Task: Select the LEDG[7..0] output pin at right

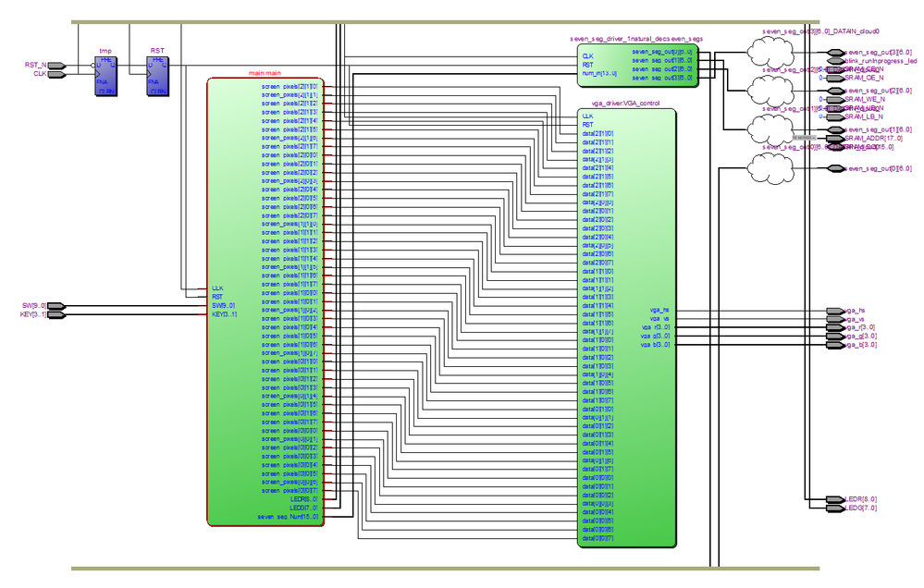Action: tap(835, 509)
